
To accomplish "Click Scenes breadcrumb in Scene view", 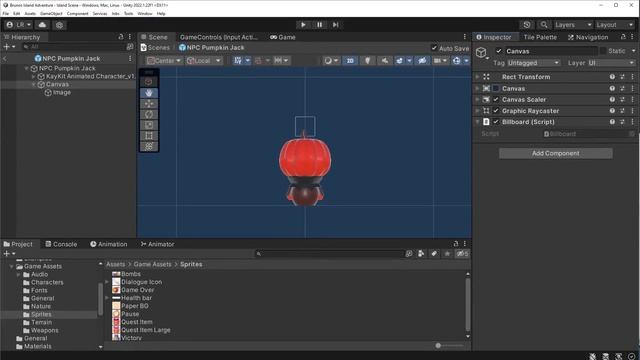I will (159, 48).
